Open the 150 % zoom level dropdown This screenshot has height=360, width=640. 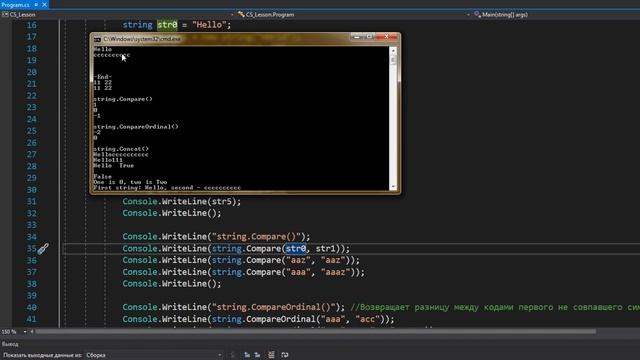14,332
